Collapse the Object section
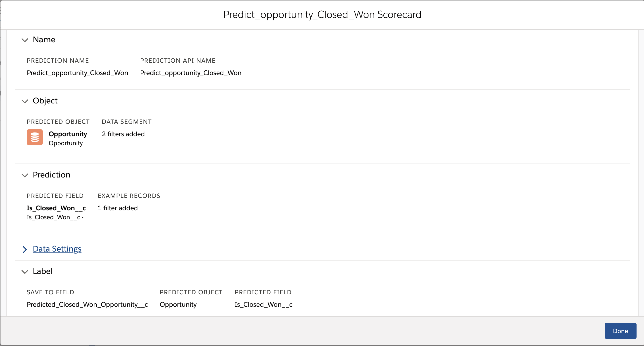The height and width of the screenshot is (346, 644). 25,101
